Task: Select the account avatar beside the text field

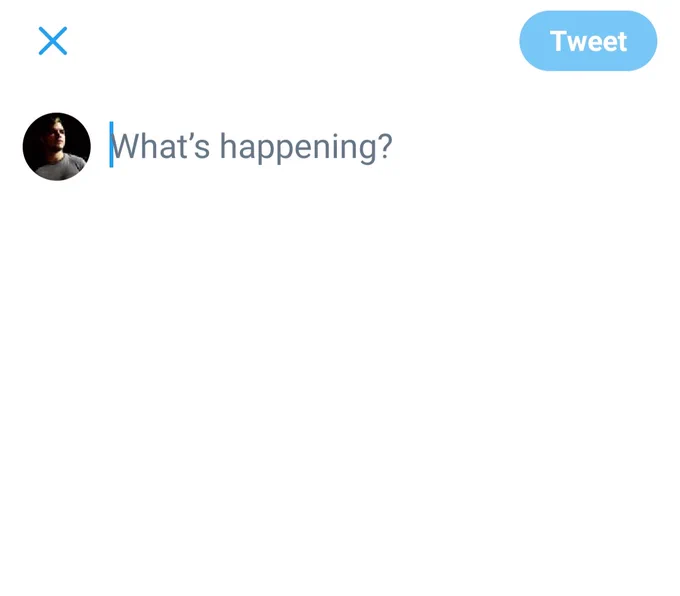Action: 56,147
